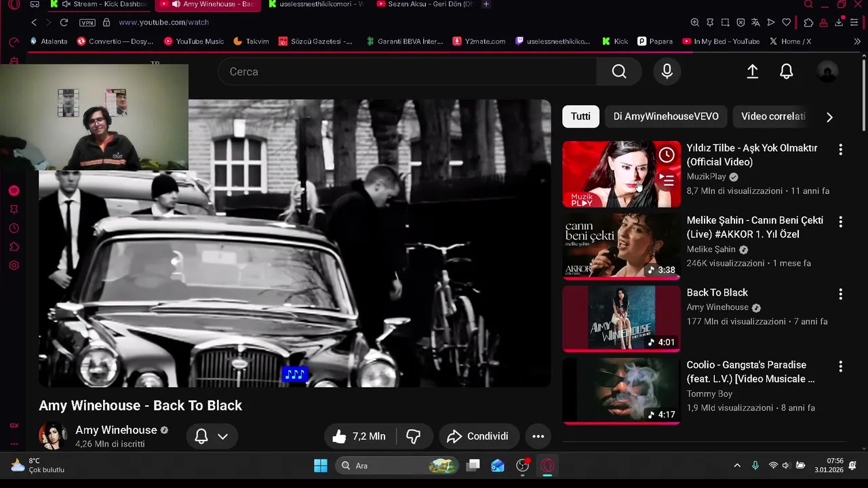Open Spotify in Opera sidebar
868x488 pixels.
(14, 191)
